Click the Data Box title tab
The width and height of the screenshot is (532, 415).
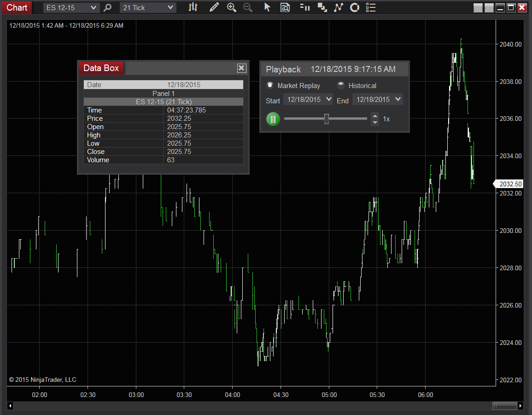click(101, 68)
